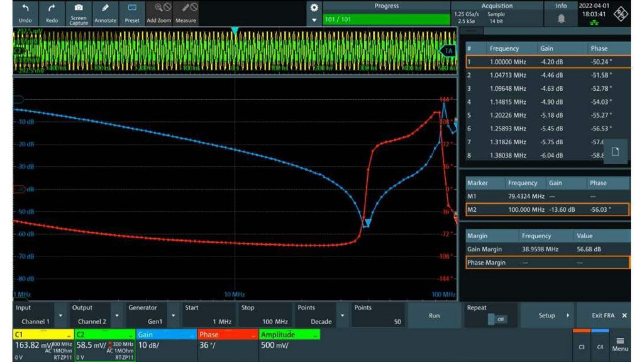This screenshot has height=362, width=644.
Task: Open the Points Decade dropdown
Action: tap(341, 315)
